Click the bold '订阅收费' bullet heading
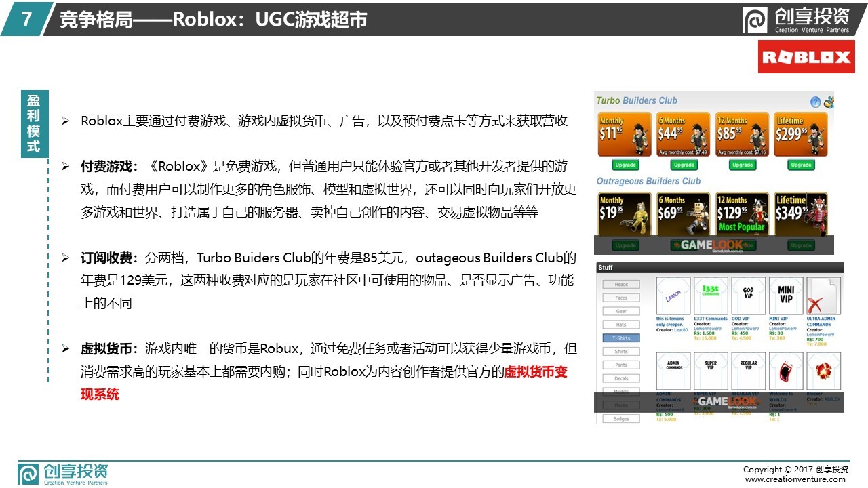The height and width of the screenshot is (488, 868). click(104, 258)
